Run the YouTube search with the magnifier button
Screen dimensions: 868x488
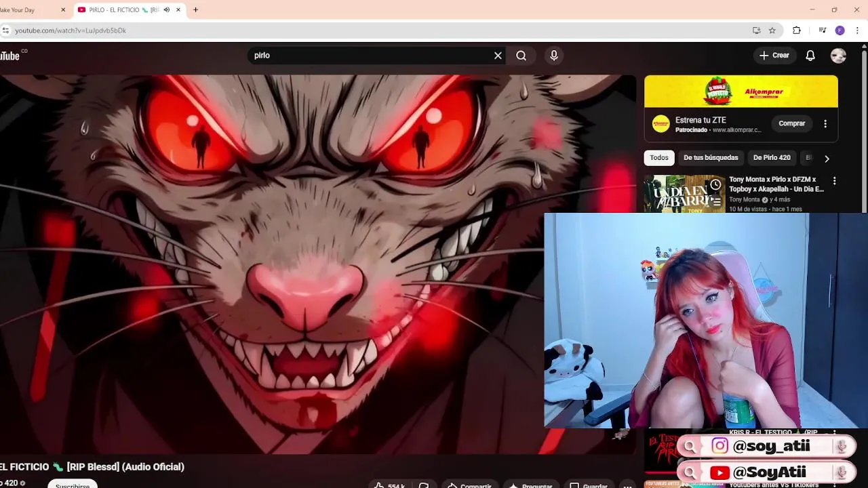pos(521,56)
